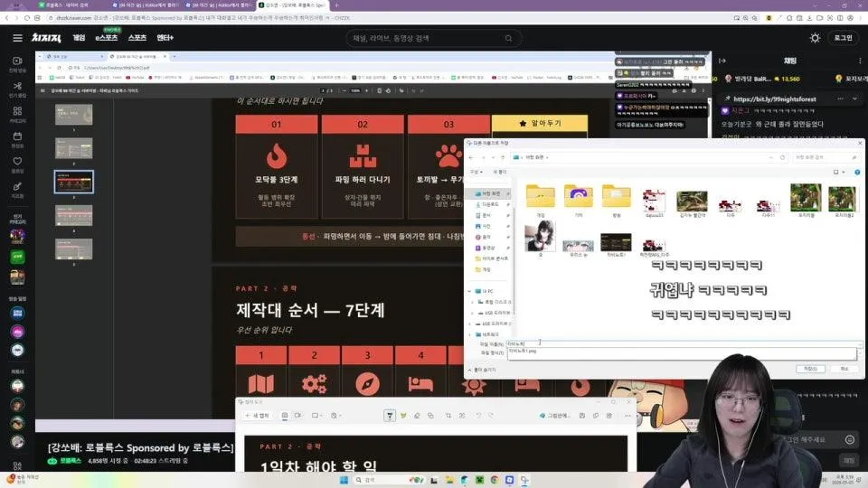This screenshot has height=488, width=868.
Task: Click the 취소 cancel button
Action: pyautogui.click(x=844, y=369)
